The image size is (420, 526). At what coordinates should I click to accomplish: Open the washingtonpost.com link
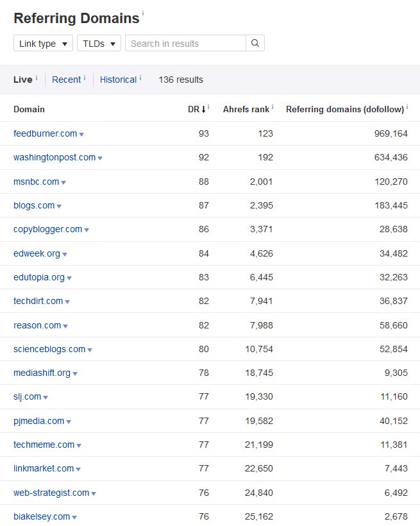(55, 157)
